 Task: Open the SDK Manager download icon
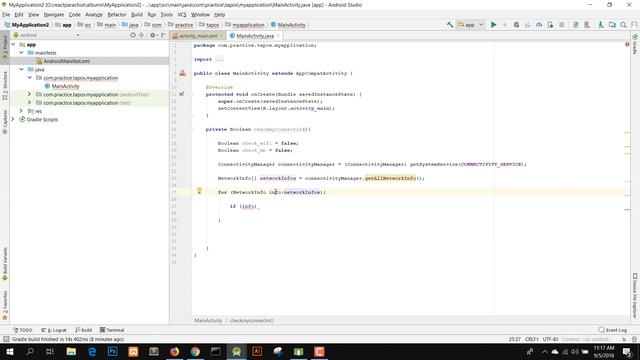pyautogui.click(x=600, y=25)
